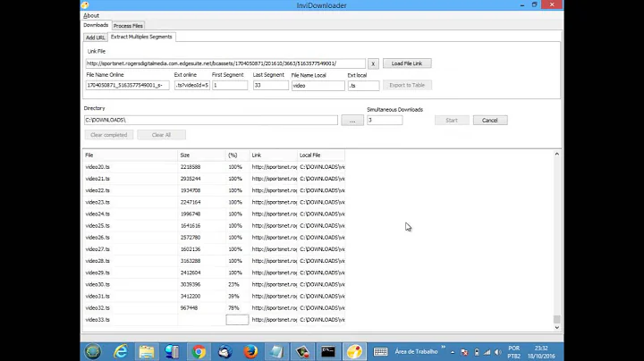Viewport: 644px width, 361px height.
Task: Click the Start button
Action: pos(452,121)
